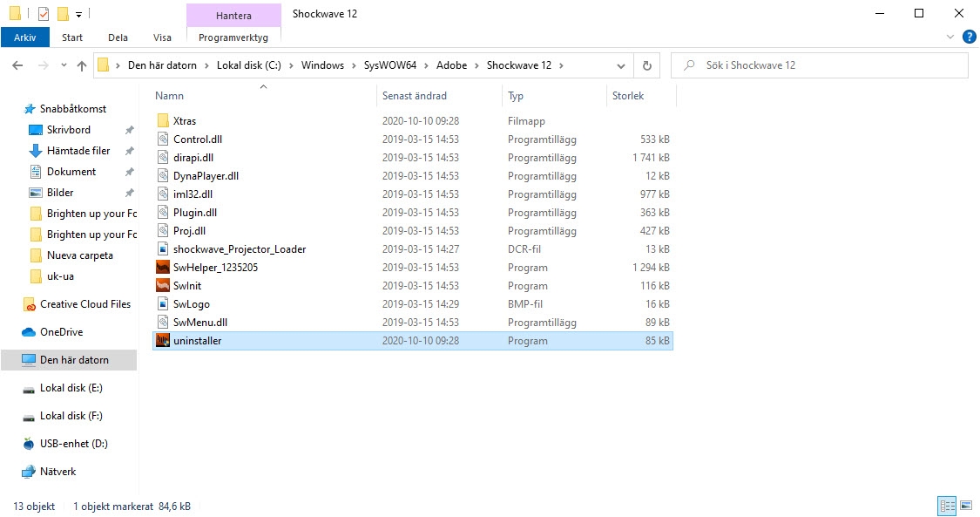Navigate to Lokal disk (C:) breadcrumb
This screenshot has height=517, width=980.
tap(249, 65)
